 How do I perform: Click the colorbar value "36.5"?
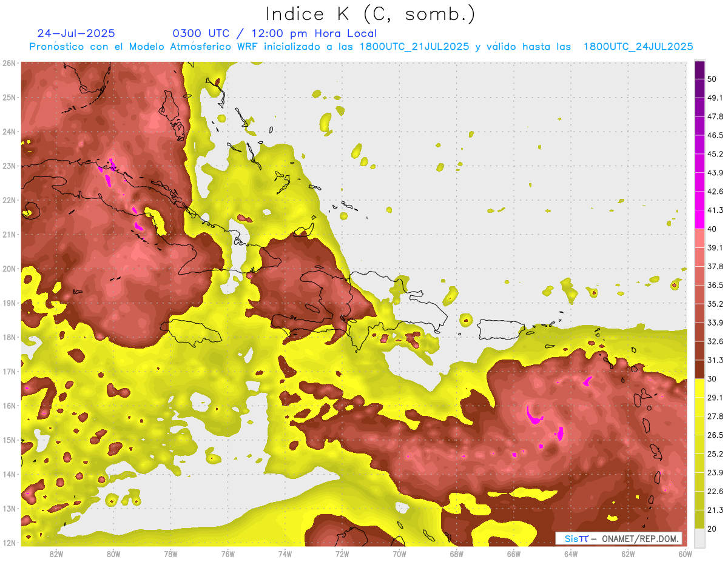pyautogui.click(x=715, y=285)
